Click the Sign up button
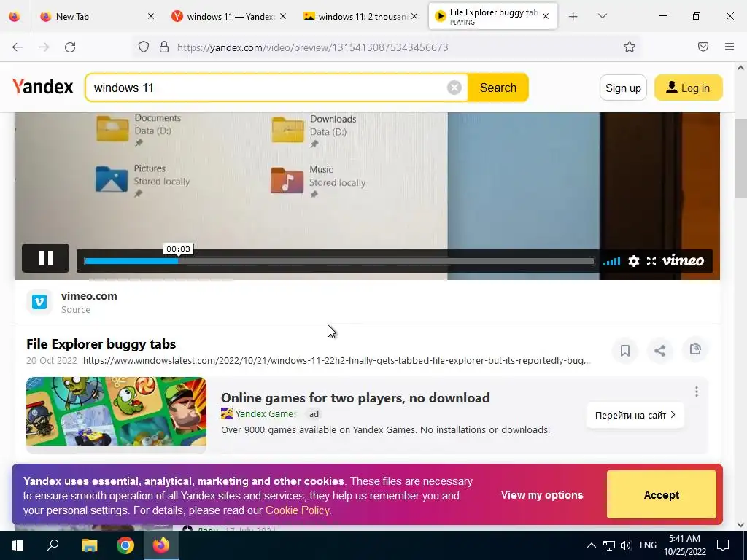Screen dimensions: 747x560 click(623, 87)
